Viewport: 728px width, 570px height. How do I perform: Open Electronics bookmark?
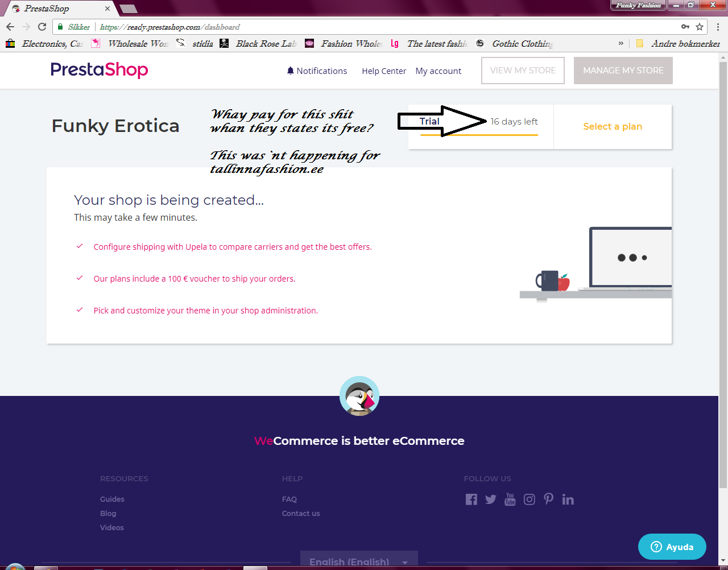(45, 43)
